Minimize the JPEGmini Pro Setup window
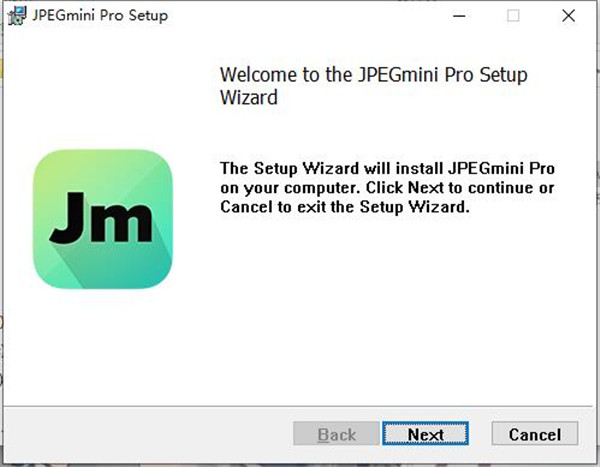This screenshot has height=467, width=600. (x=459, y=16)
